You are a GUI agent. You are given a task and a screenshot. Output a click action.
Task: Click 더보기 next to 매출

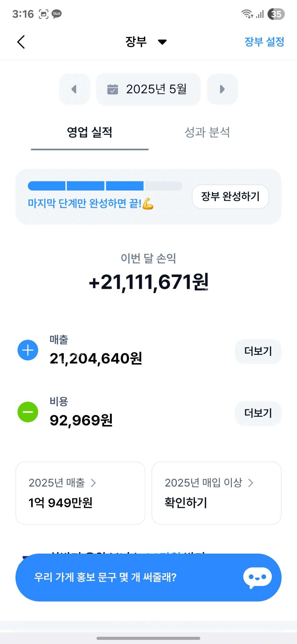(x=258, y=351)
